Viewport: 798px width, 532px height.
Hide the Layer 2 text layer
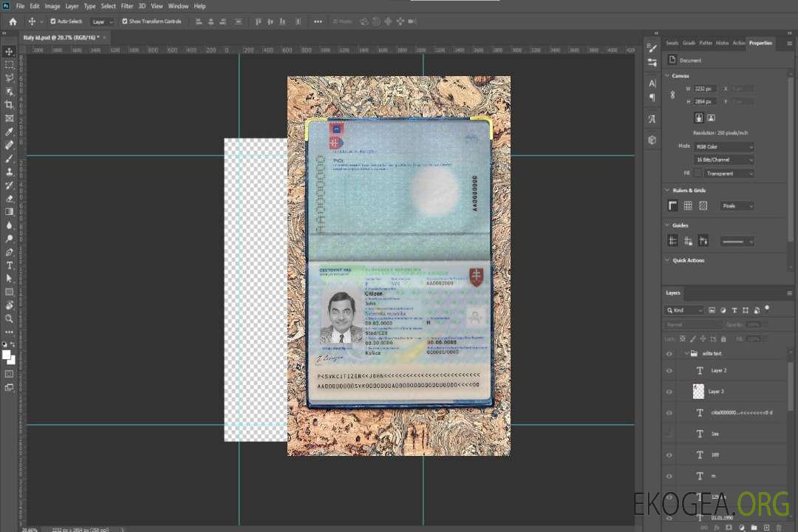[669, 371]
